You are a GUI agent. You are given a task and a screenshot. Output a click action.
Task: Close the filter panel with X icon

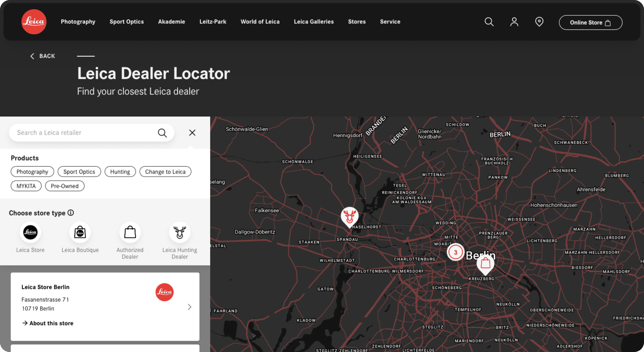(192, 133)
